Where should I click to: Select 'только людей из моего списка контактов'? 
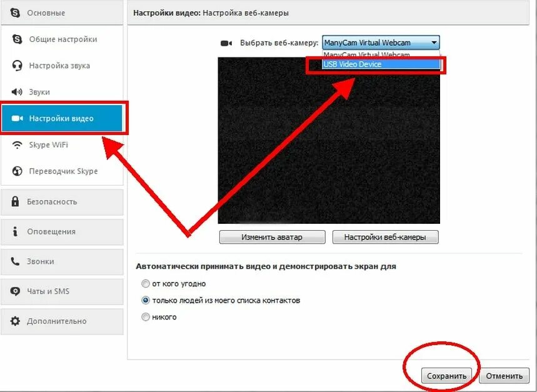tap(146, 300)
